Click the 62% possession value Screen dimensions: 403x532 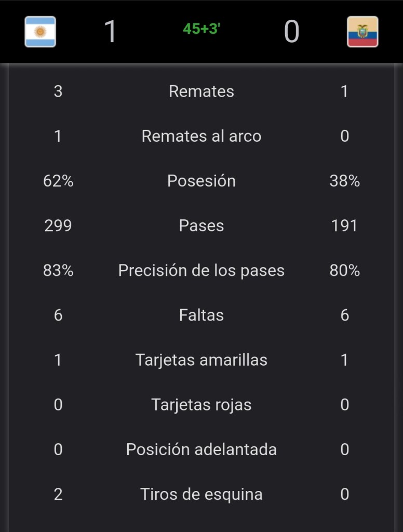(x=58, y=181)
